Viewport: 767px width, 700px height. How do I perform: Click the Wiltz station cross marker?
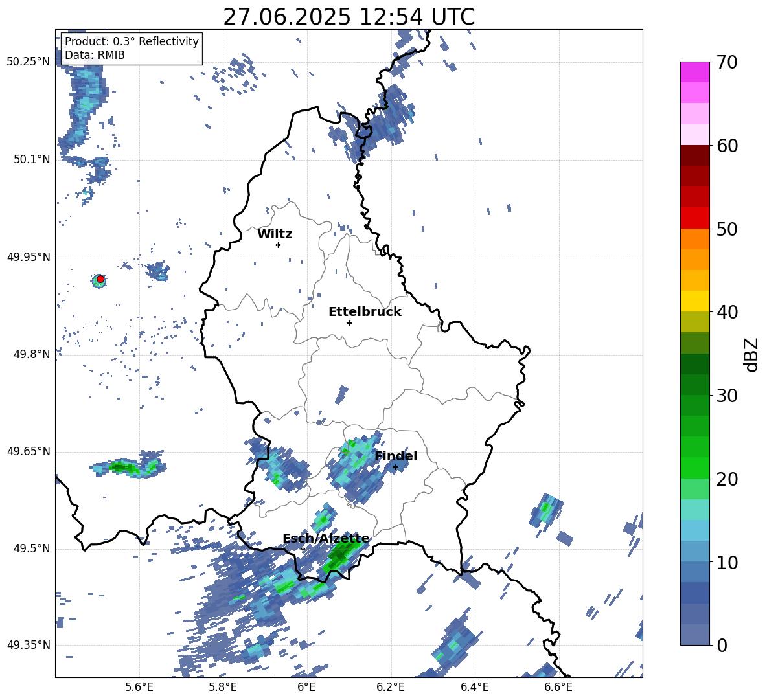point(279,245)
